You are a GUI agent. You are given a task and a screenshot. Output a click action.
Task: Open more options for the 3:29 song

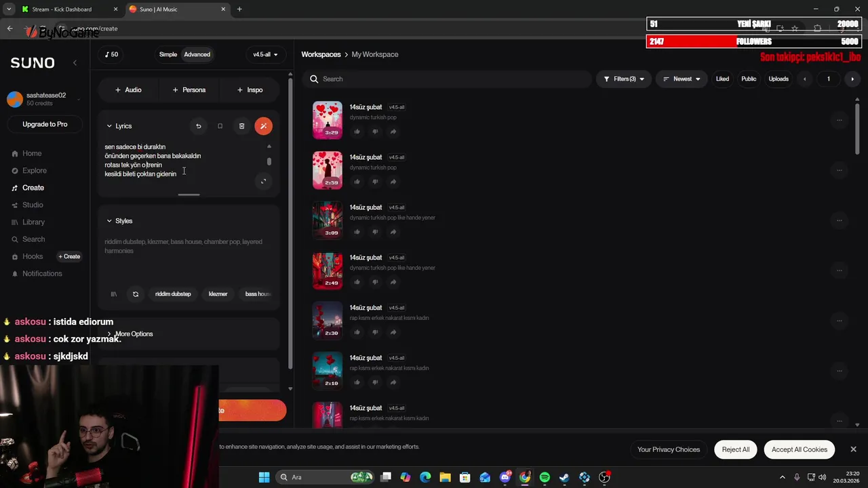pos(839,120)
